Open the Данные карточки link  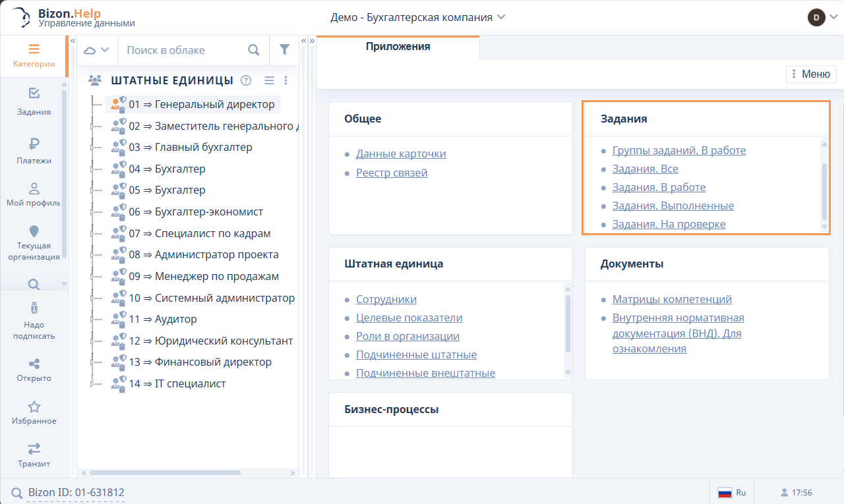401,154
